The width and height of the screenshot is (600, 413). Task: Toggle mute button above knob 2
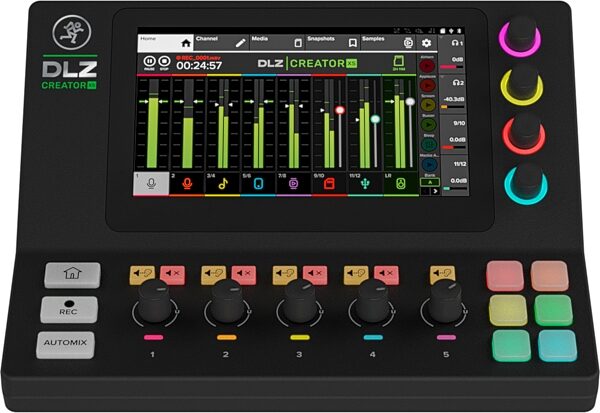pyautogui.click(x=244, y=274)
